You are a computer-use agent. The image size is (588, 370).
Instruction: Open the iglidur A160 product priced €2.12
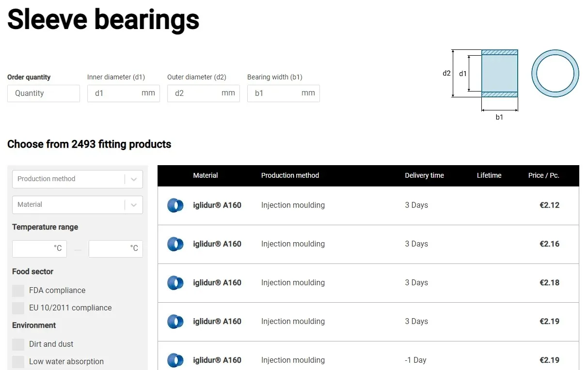coord(217,205)
